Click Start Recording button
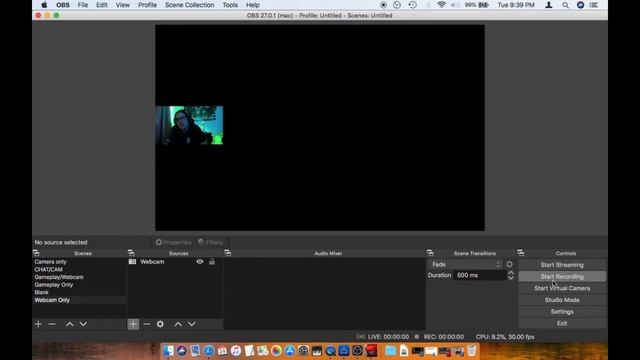This screenshot has width=640, height=360. tap(562, 276)
